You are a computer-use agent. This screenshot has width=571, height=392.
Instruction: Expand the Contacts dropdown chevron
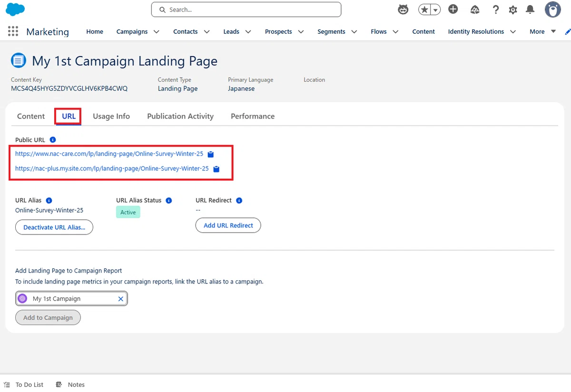click(207, 31)
